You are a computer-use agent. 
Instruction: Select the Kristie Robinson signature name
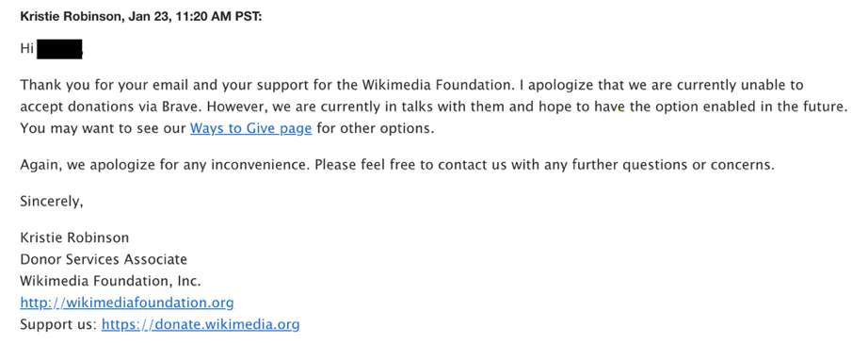coord(74,238)
